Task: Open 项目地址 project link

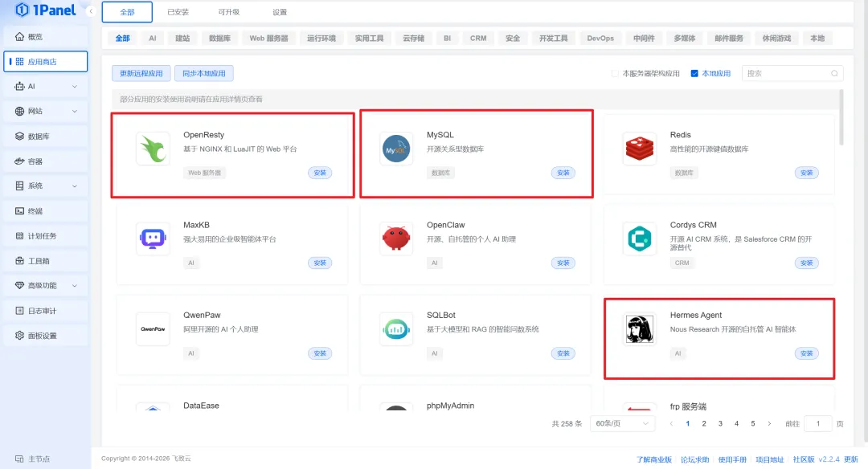Action: pos(770,459)
